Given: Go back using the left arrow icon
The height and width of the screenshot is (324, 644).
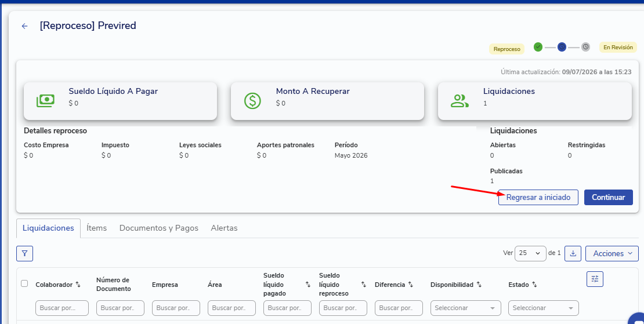Looking at the screenshot, I should click(x=24, y=26).
